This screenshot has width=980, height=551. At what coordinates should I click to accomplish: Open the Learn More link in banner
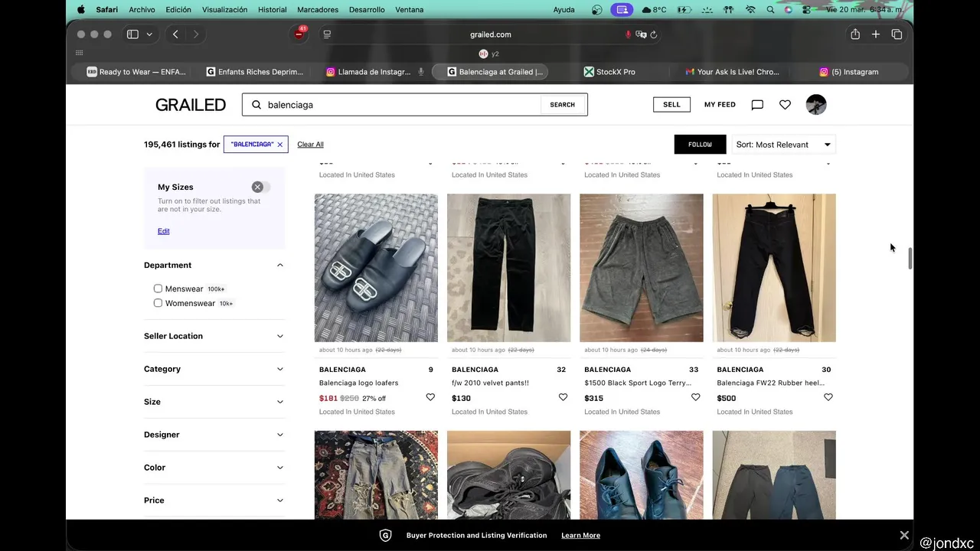pyautogui.click(x=580, y=536)
